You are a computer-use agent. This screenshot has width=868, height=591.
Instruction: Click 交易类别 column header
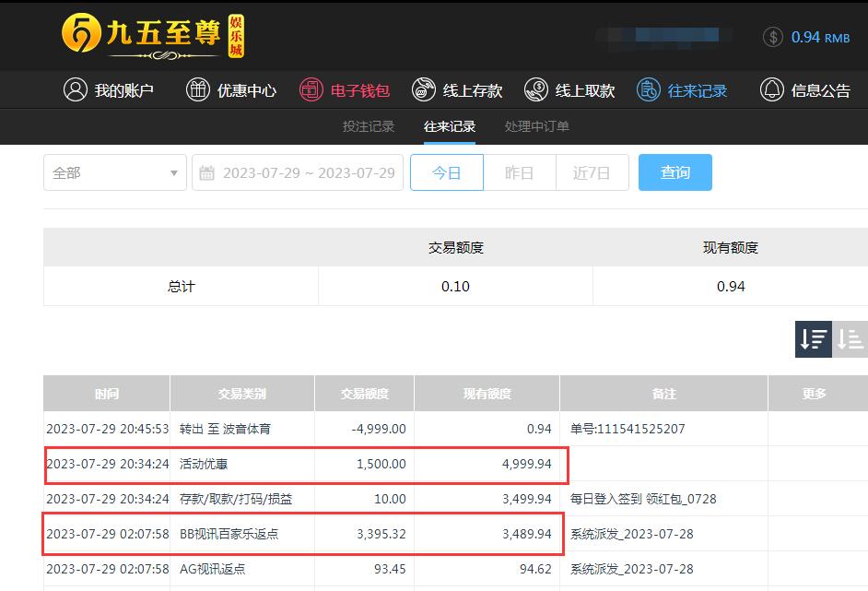coord(242,394)
